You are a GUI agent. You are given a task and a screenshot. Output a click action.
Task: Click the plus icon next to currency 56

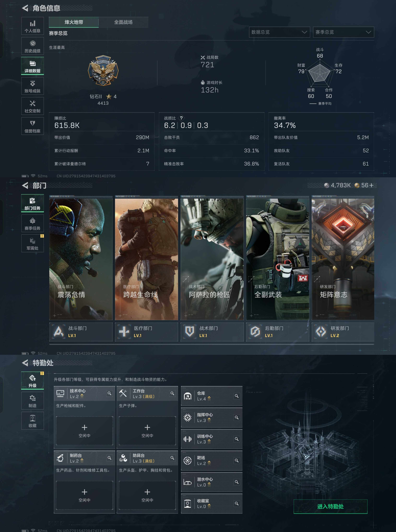point(371,185)
